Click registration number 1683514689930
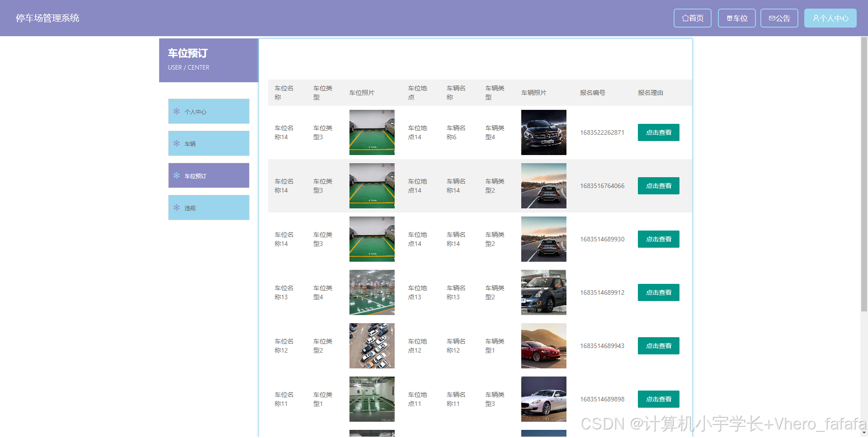The image size is (868, 438). (602, 239)
